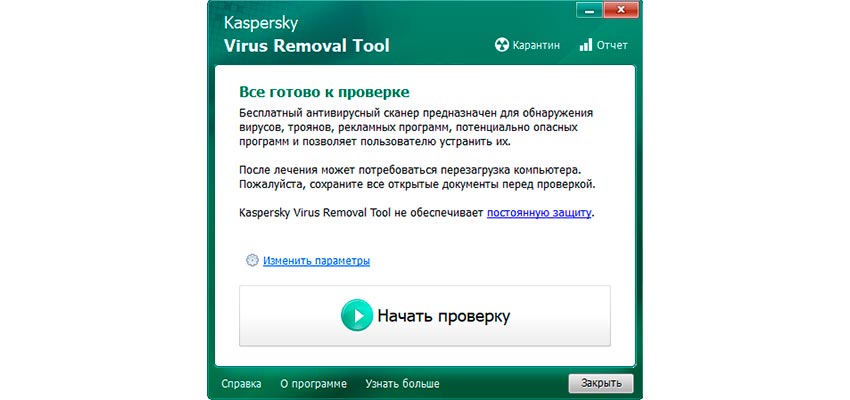Open О программе about link
The image size is (850, 400).
(x=313, y=384)
